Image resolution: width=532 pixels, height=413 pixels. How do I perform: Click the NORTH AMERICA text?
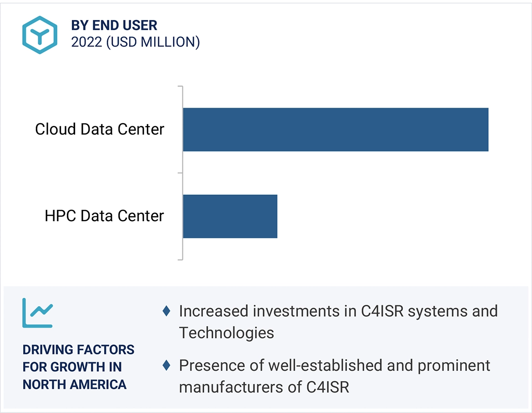click(x=75, y=384)
